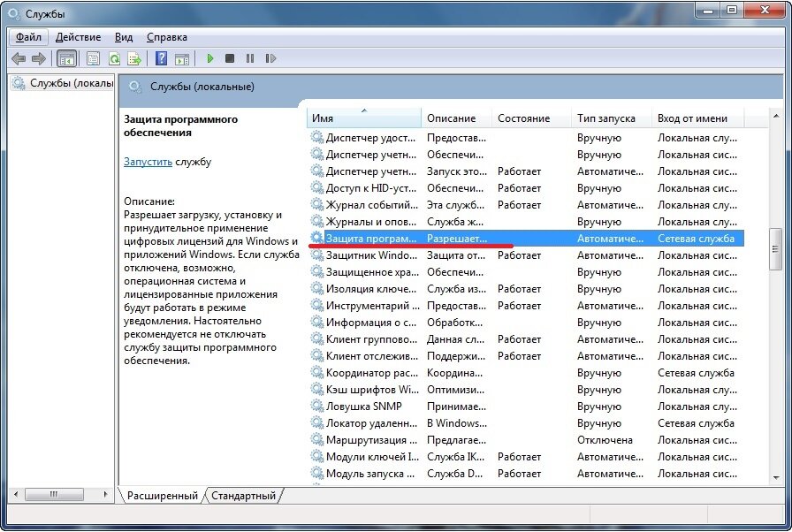Click the Запустить службу link
Screen dimensions: 792x532
[x=147, y=162]
